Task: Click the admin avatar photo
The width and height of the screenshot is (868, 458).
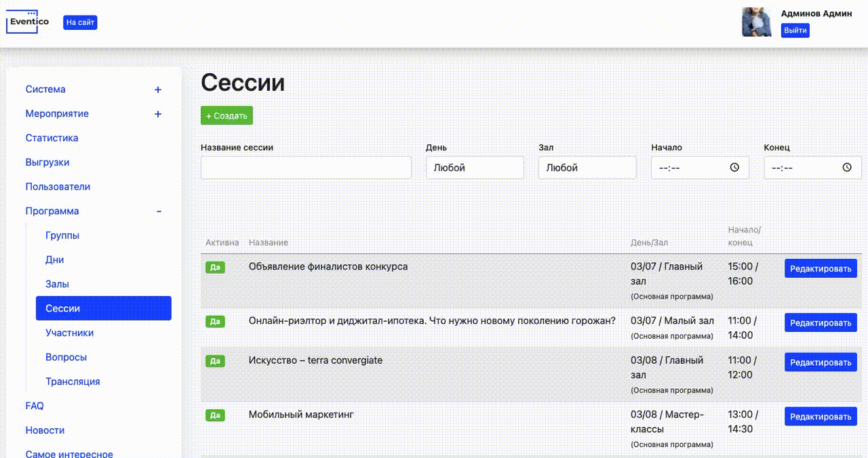Action: point(756,22)
